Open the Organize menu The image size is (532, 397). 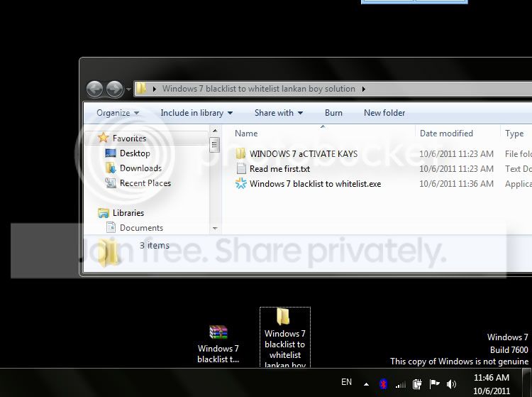point(118,113)
